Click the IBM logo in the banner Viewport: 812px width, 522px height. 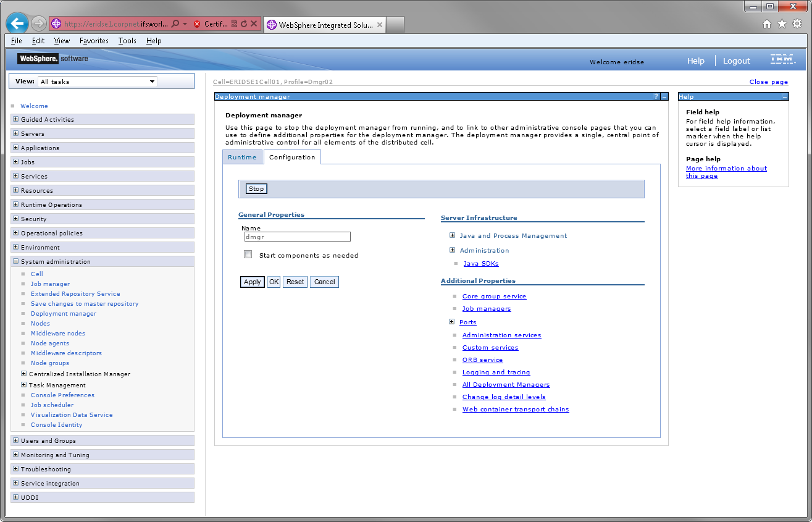(x=783, y=60)
